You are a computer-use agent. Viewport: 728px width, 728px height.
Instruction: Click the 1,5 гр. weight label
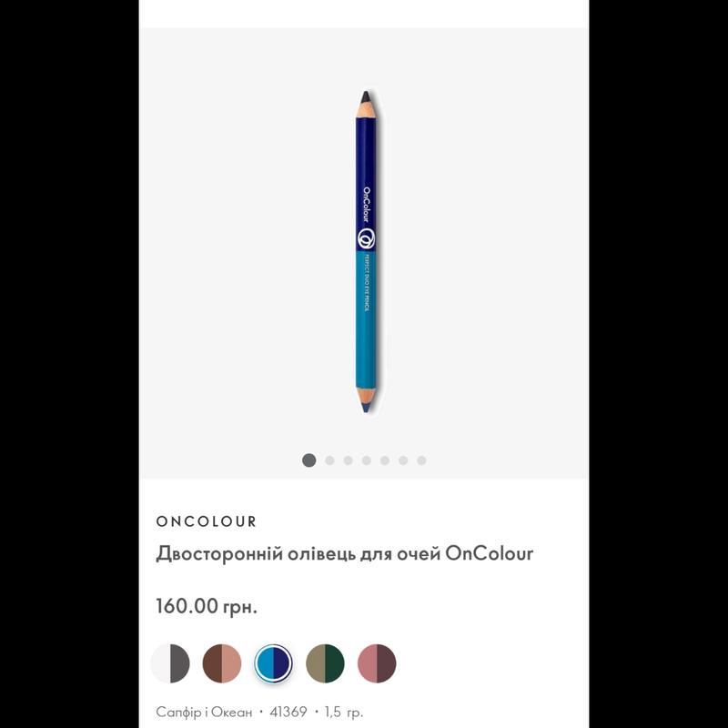tap(344, 713)
